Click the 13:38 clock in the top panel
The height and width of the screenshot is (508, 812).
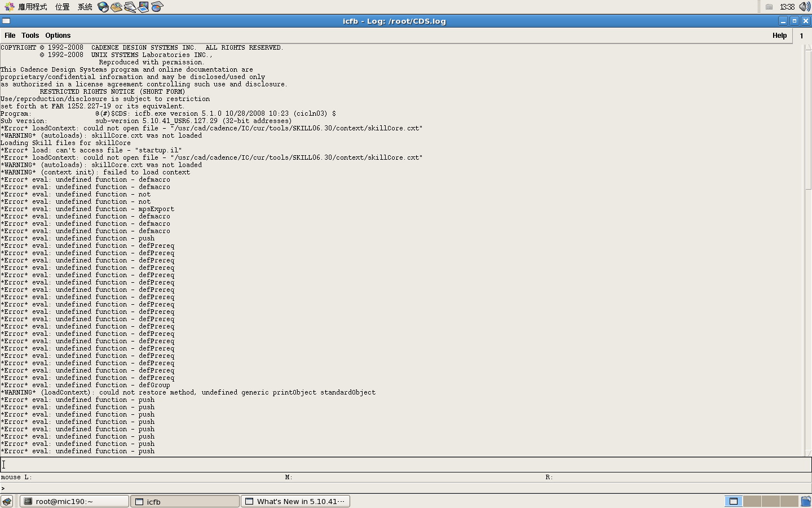pos(787,7)
